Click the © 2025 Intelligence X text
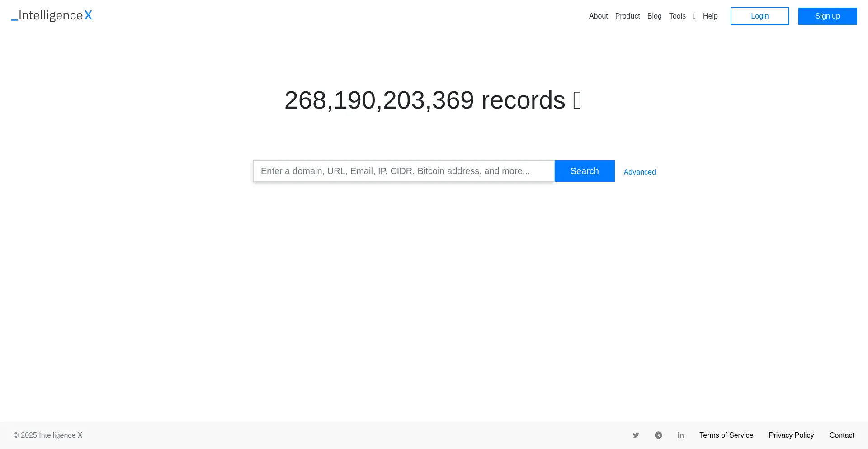Screen dimensions: 868x449 click(x=48, y=435)
